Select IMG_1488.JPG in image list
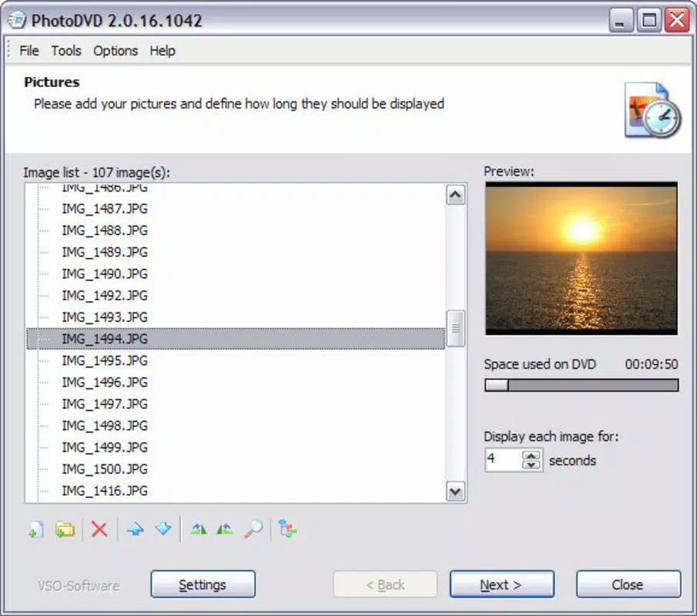The width and height of the screenshot is (697, 616). tap(105, 230)
